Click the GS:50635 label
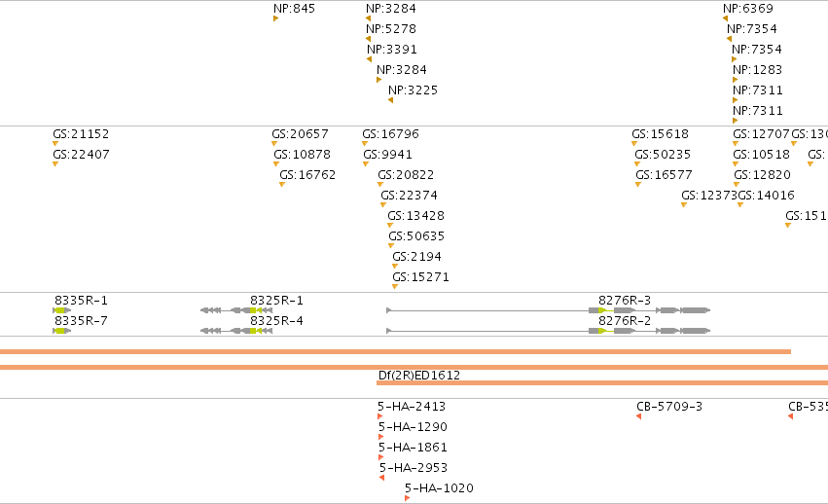828x504 pixels. [x=416, y=235]
